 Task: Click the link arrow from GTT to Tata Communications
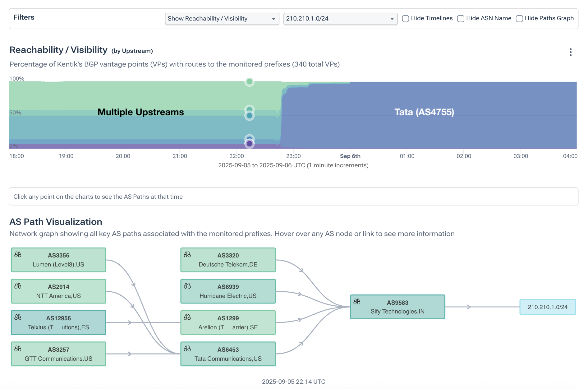point(130,354)
